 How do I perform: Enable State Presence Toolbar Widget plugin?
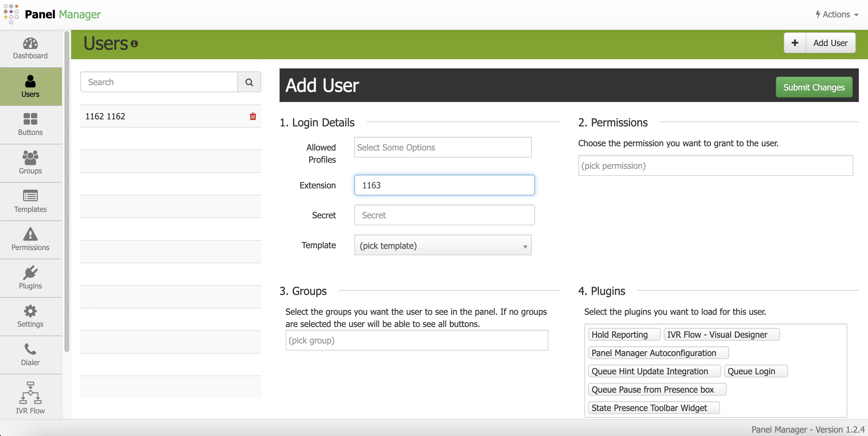[653, 407]
